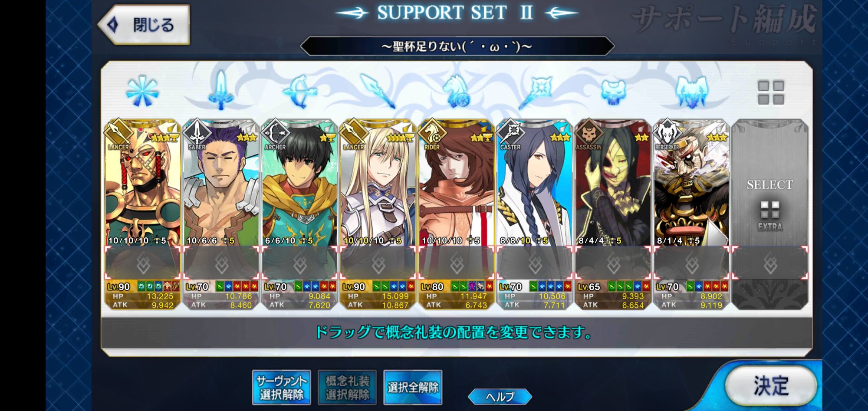This screenshot has height=411, width=868.
Task: Edit the support set name field
Action: 457,46
